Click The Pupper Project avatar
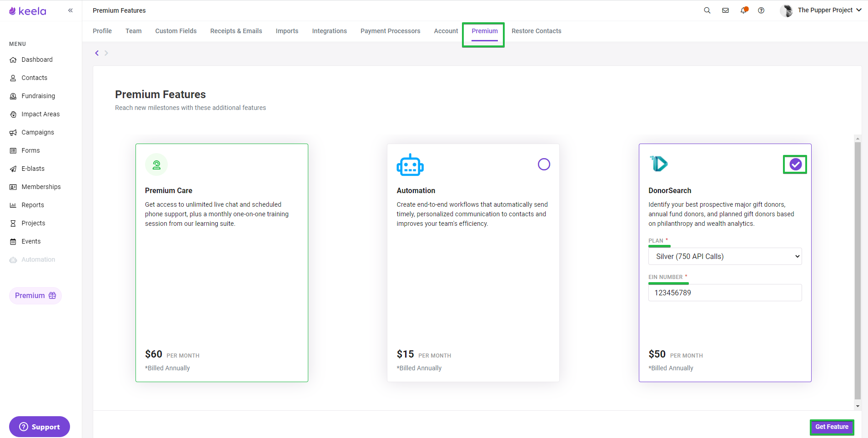 click(x=786, y=10)
